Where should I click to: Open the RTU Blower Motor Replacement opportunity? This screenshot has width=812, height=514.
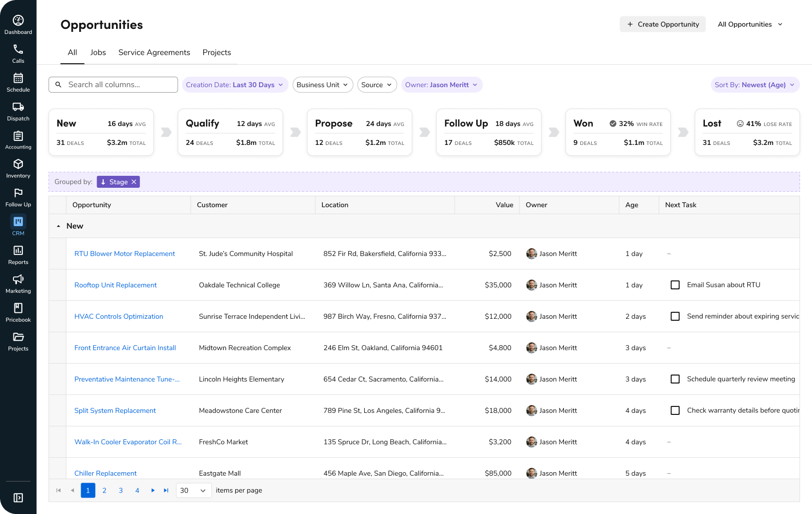[125, 254]
